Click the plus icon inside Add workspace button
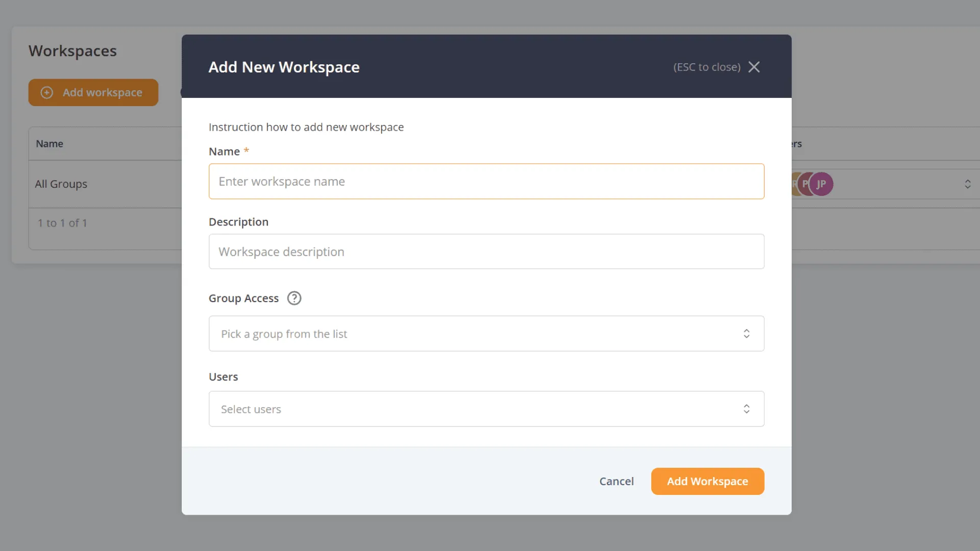The height and width of the screenshot is (551, 980). pyautogui.click(x=46, y=92)
